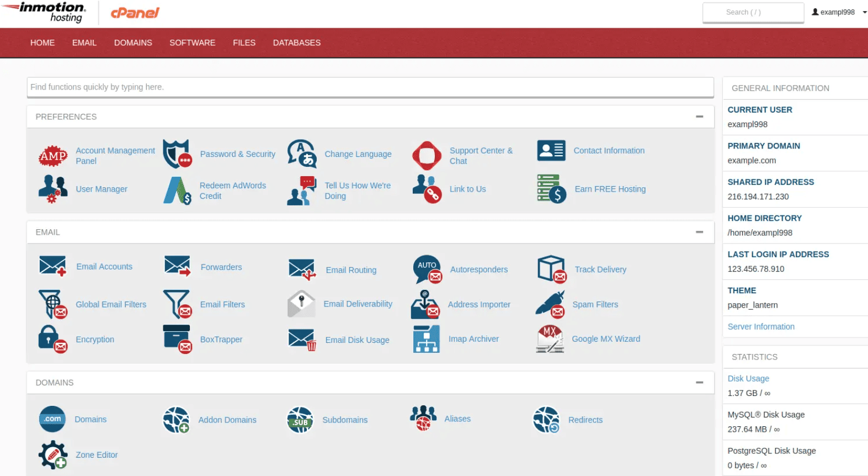Open the Software menu in navigation bar
Viewport: 868px width, 476px height.
point(192,43)
